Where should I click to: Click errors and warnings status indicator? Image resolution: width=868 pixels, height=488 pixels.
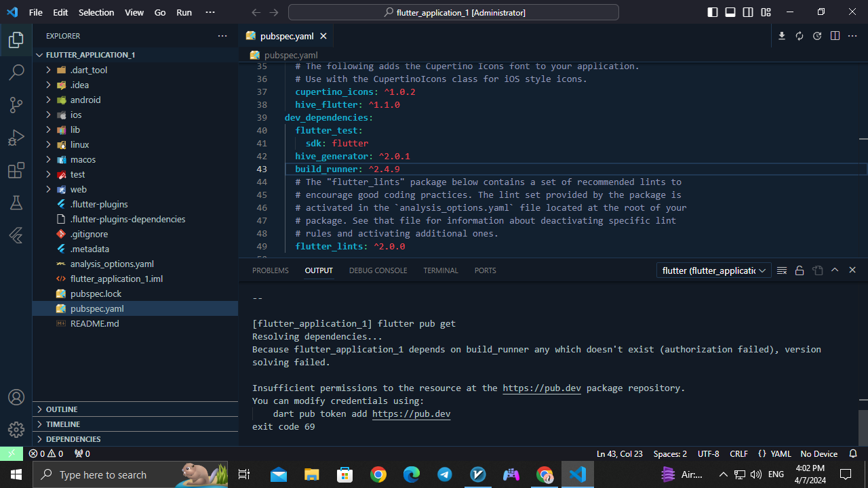46,453
